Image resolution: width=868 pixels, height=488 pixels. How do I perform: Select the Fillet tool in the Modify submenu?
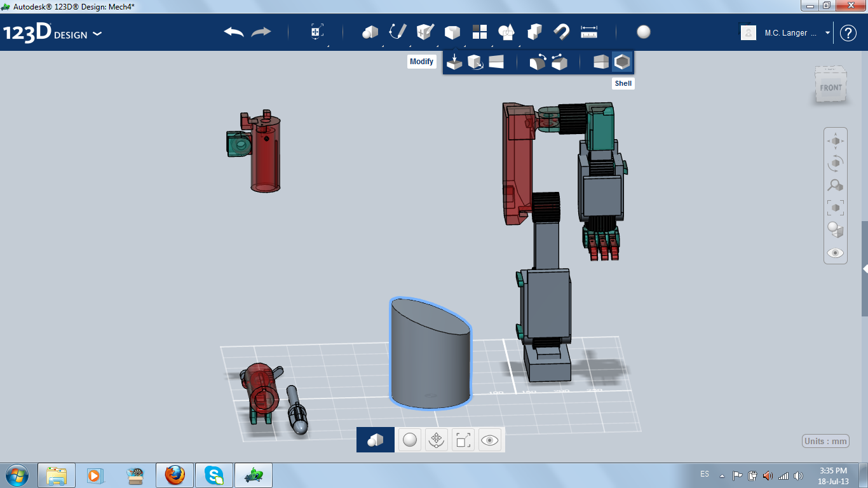pos(538,62)
